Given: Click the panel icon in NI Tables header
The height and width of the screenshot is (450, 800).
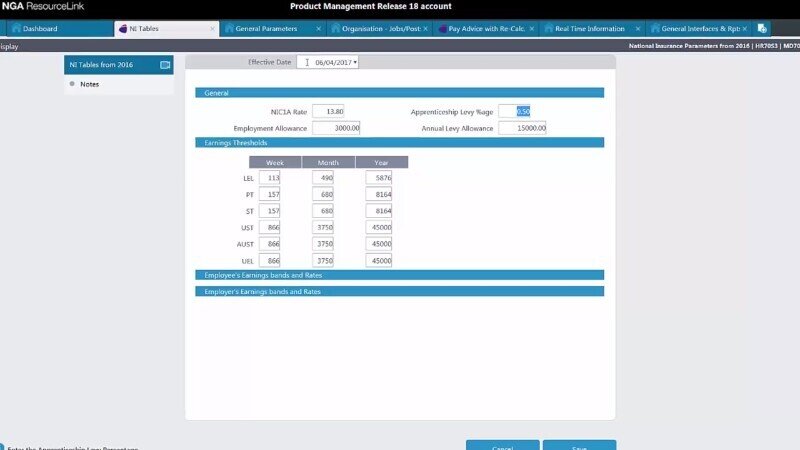Looking at the screenshot, I should tap(165, 65).
